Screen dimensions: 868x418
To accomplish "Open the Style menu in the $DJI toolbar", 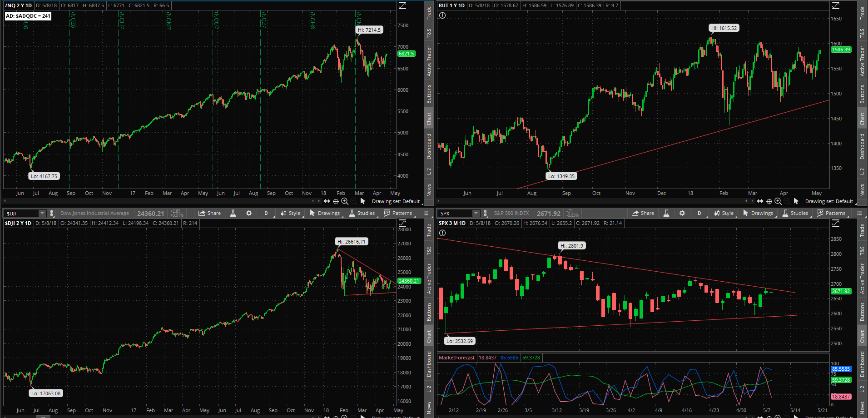I will click(x=290, y=213).
